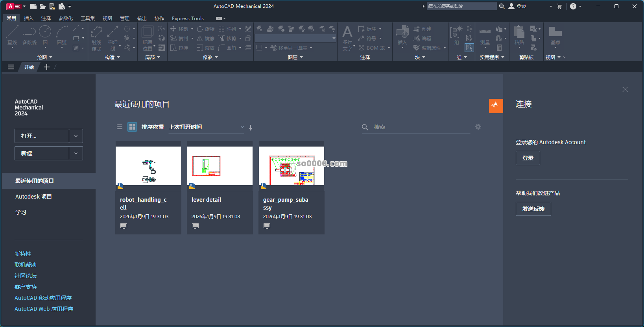Open the AutoCAD Web 应用程序 link
The image size is (644, 327).
44,309
